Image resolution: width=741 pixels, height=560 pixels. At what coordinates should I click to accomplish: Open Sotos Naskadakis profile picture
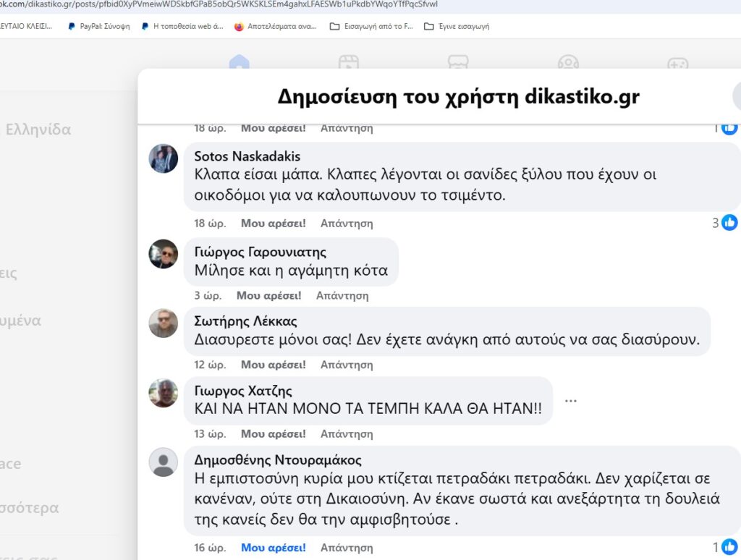tap(164, 158)
